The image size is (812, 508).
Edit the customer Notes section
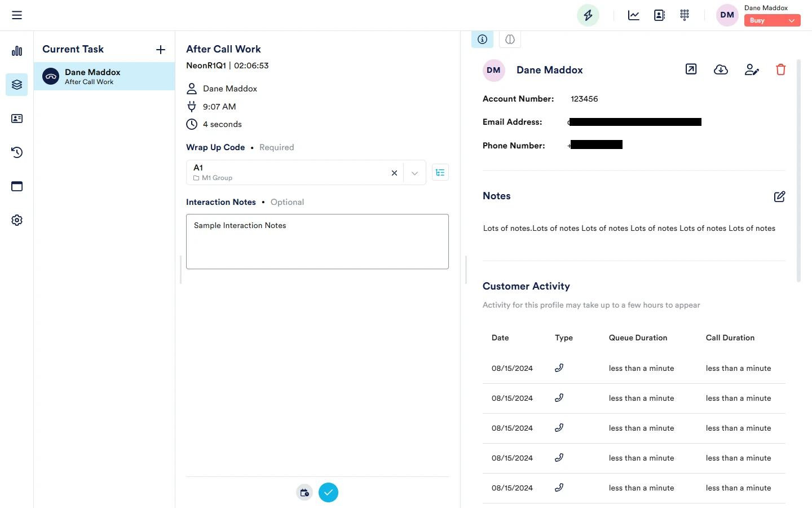(779, 196)
